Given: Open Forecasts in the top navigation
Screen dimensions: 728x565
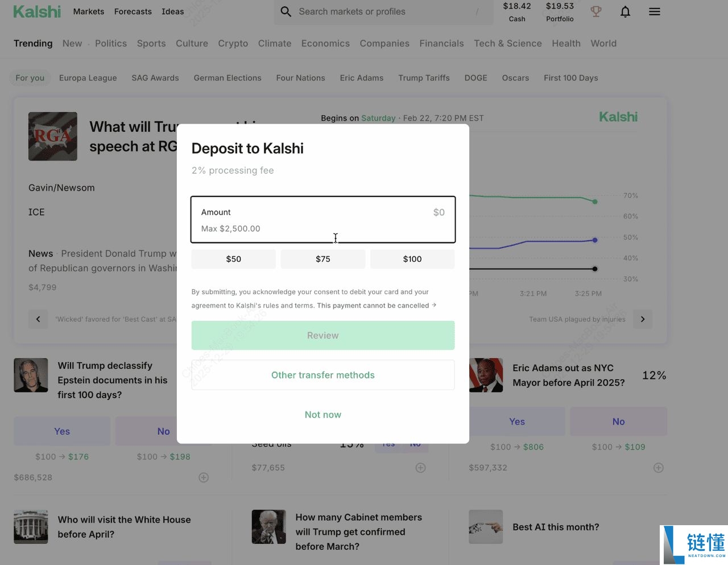Looking at the screenshot, I should [x=133, y=11].
